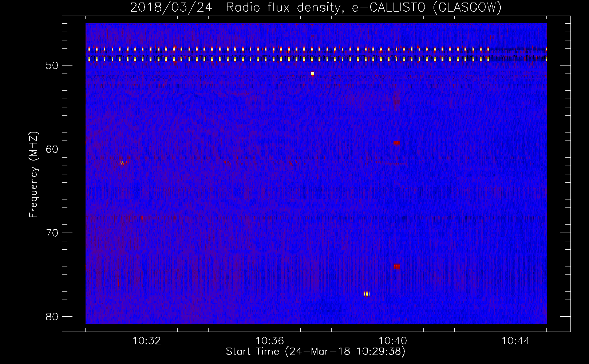
Task: Click the bright yellow burst near 51 MHz
Action: pyautogui.click(x=312, y=74)
